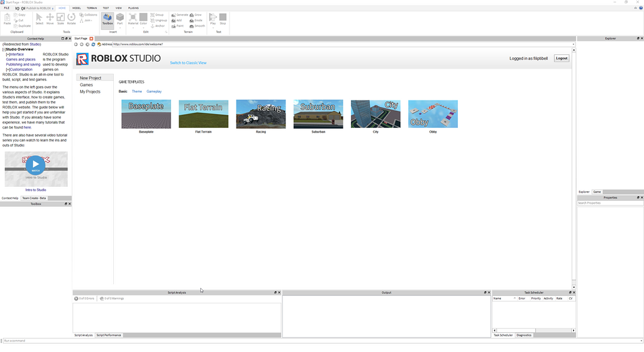The width and height of the screenshot is (644, 352).
Task: Toggle the Collisions option in Tools
Action: pos(88,15)
